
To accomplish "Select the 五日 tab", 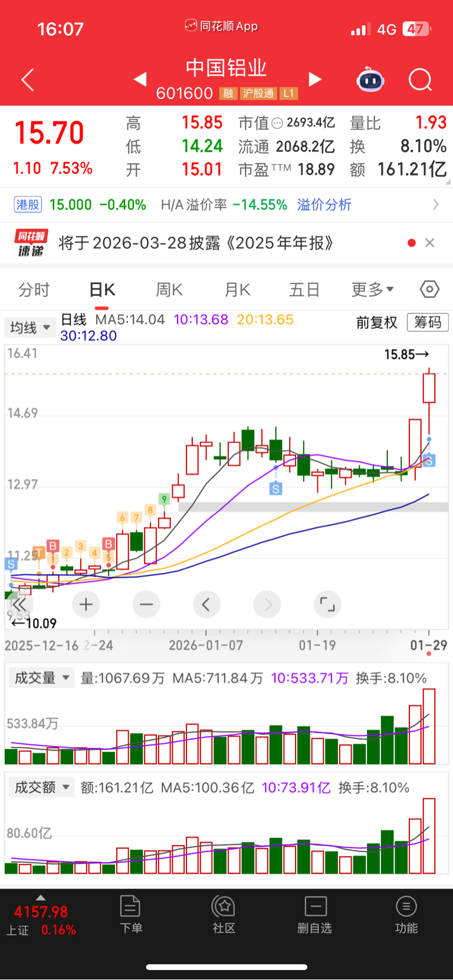I will pyautogui.click(x=304, y=289).
